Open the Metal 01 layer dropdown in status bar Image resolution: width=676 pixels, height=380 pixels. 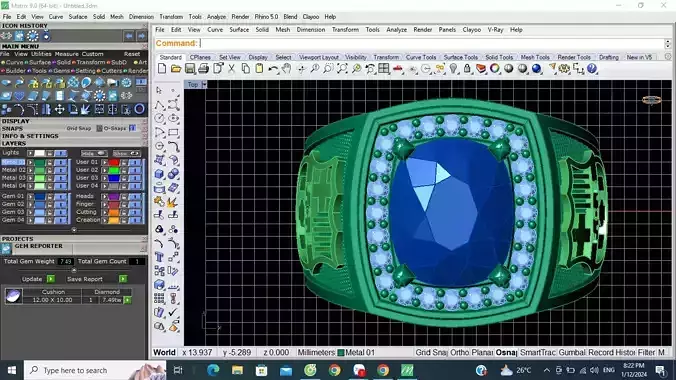point(356,352)
